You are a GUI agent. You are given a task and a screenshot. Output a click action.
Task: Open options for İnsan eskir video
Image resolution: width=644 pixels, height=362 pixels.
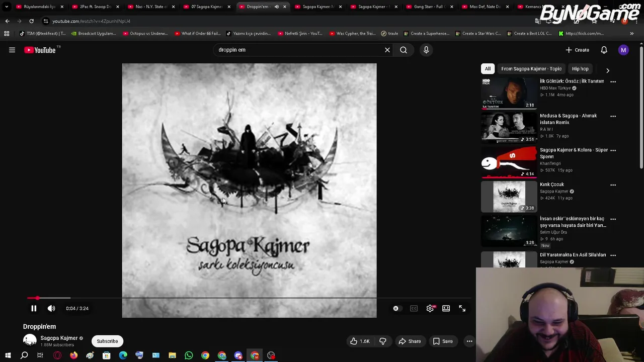[x=613, y=219]
